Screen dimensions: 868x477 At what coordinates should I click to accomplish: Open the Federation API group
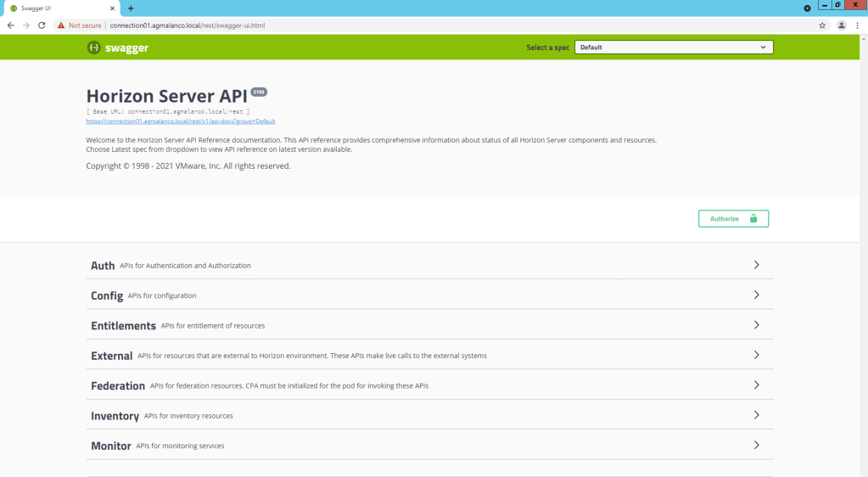(x=118, y=386)
